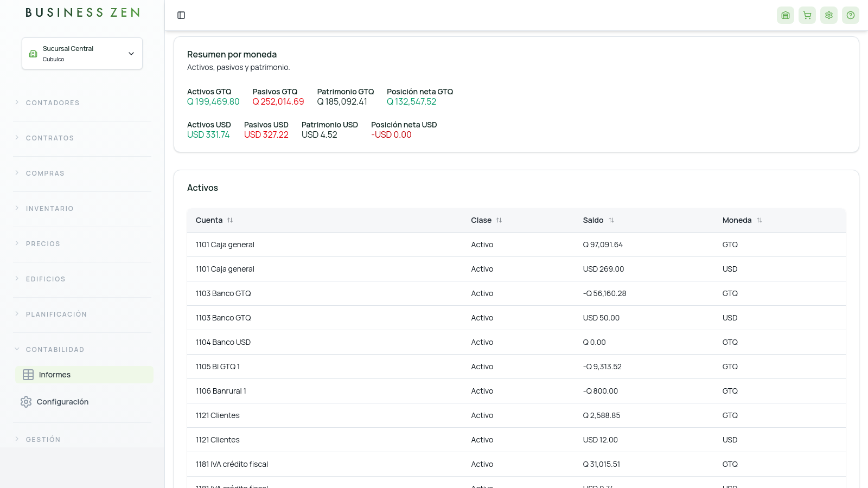Click the saldo Q 2,588.85 for Clientes
The height and width of the screenshot is (488, 868).
(601, 415)
